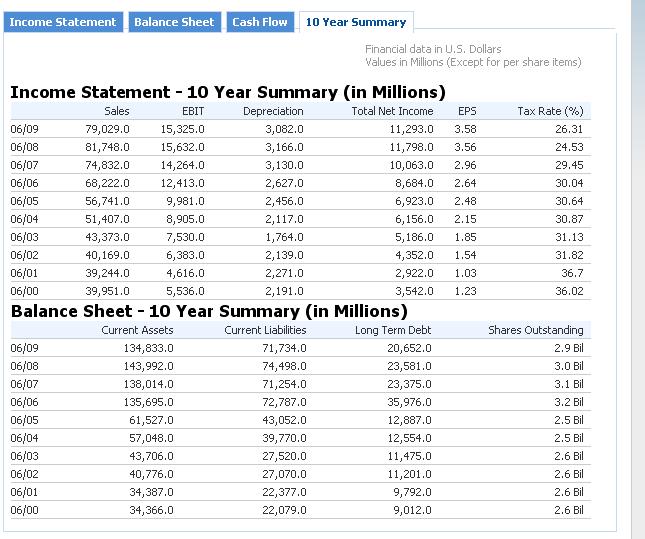Select the Depreciation column header

pyautogui.click(x=273, y=111)
